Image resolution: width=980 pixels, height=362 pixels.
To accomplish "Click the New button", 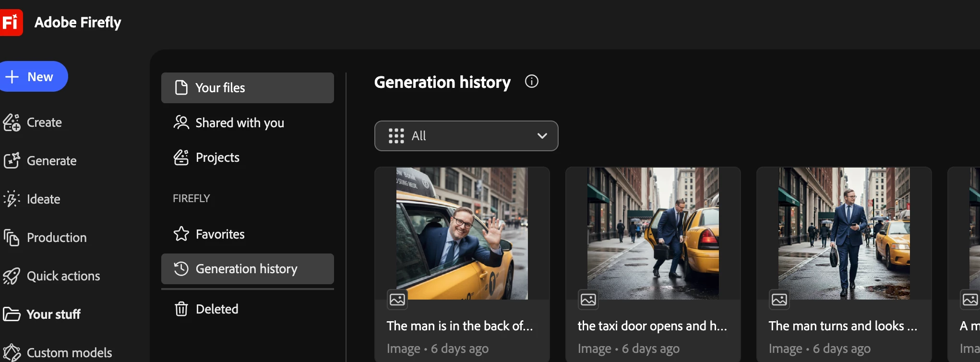I will point(33,76).
